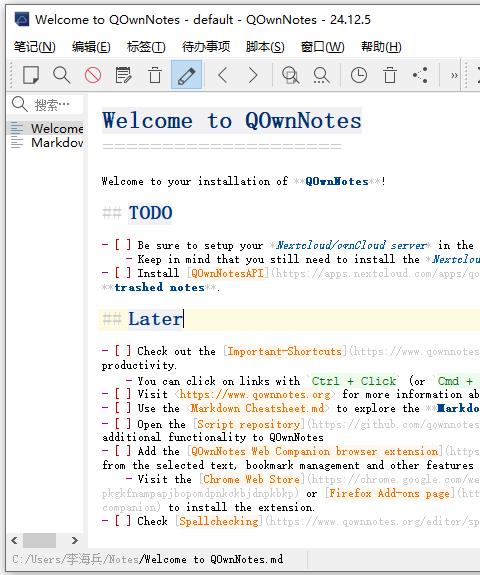
Task: Click the Important-Shortcuts link
Action: click(285, 351)
